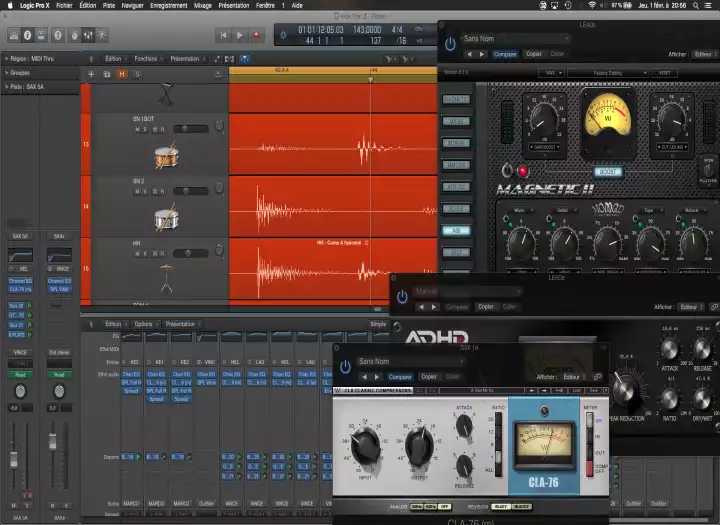Expand the Piste: SAX 5A section

click(6, 86)
